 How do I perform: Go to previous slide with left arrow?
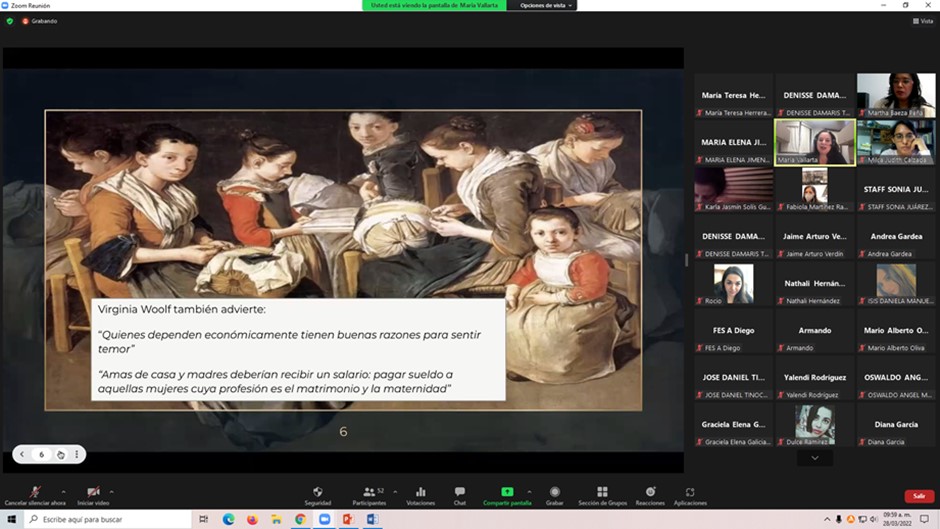click(x=22, y=455)
